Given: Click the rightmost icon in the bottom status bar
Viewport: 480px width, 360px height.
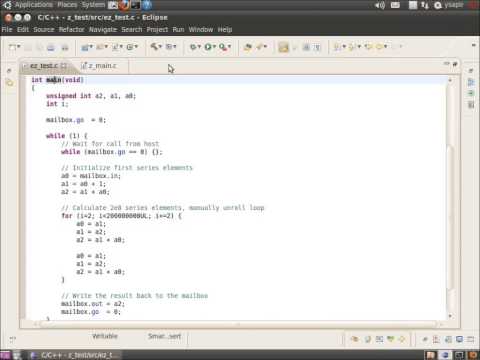Looking at the screenshot, I should tap(470, 339).
